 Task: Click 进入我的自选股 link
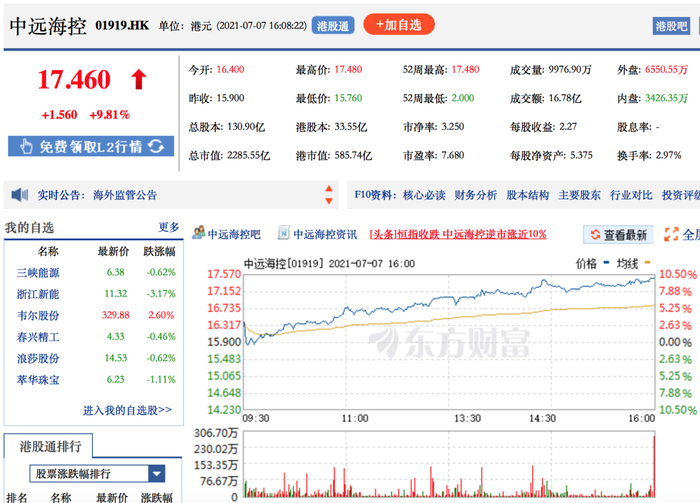click(x=127, y=410)
